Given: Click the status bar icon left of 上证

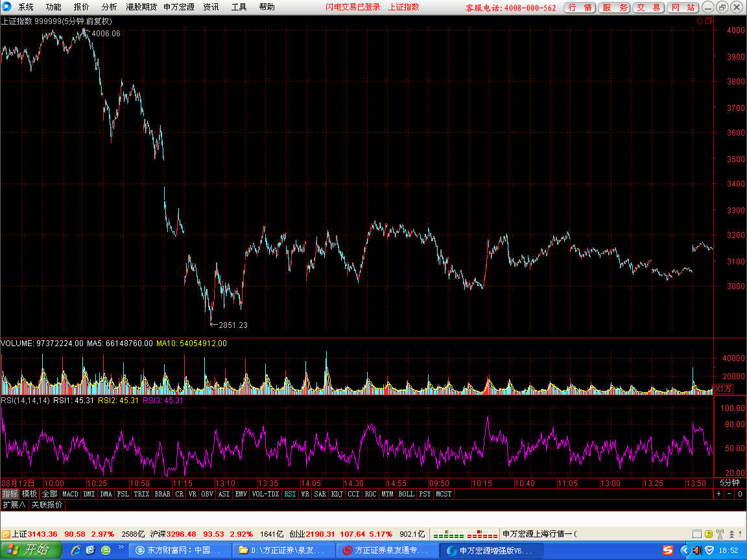Looking at the screenshot, I should pyautogui.click(x=6, y=534).
